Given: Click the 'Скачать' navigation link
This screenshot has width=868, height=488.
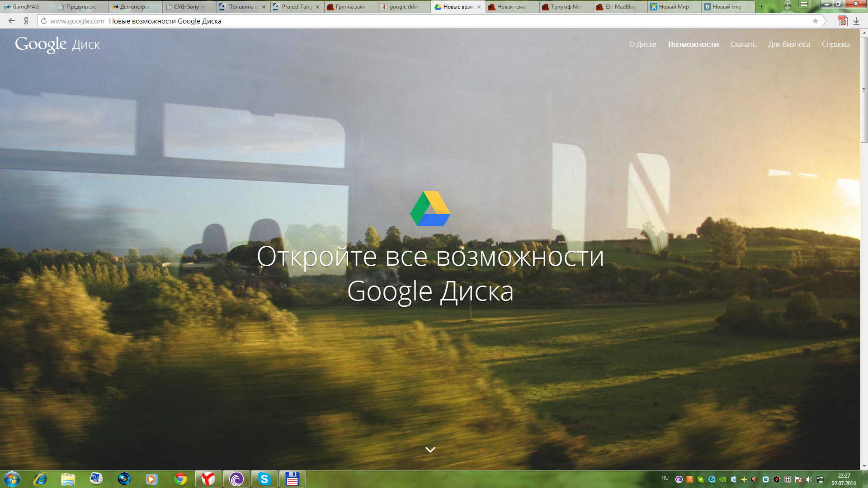Looking at the screenshot, I should pos(743,44).
